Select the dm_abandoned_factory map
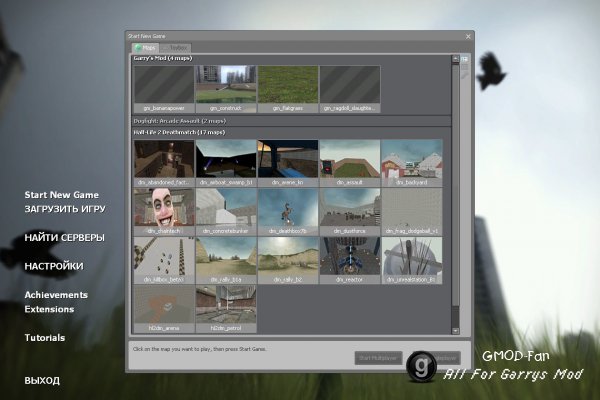The image size is (600, 400). (164, 163)
